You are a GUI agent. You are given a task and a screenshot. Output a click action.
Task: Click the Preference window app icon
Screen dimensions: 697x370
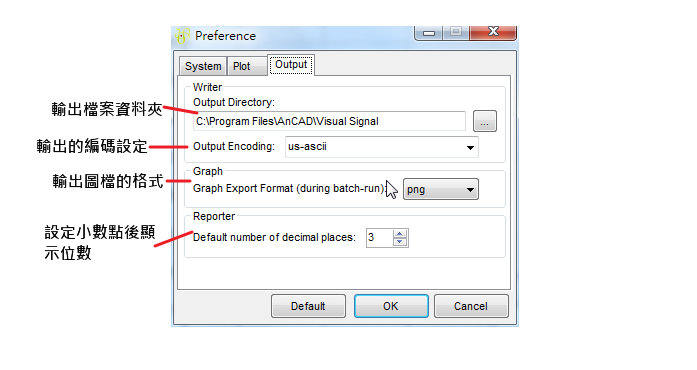coord(182,36)
